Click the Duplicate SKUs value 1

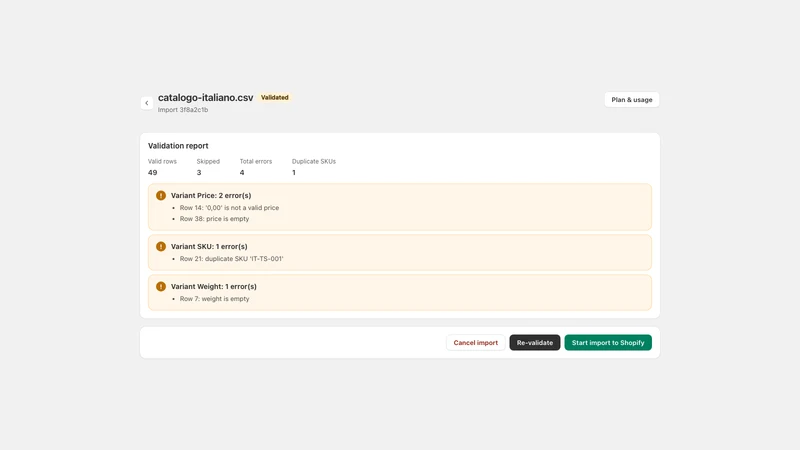[294, 172]
